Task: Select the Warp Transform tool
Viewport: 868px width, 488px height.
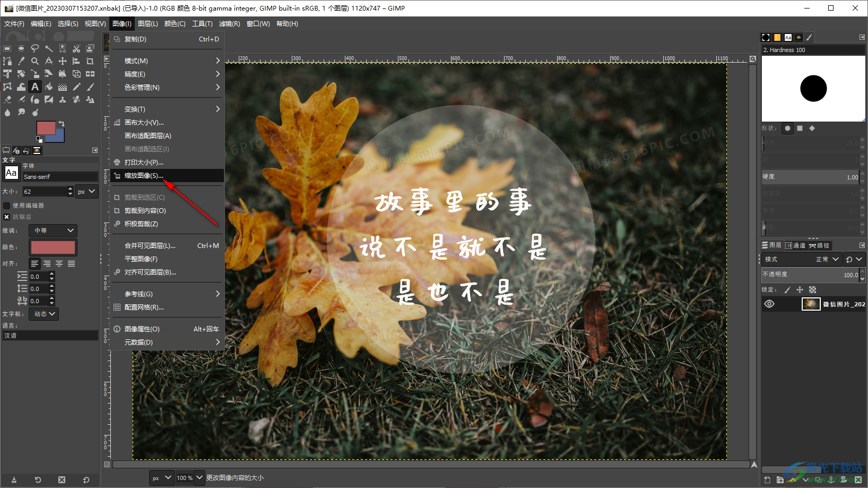Action: coord(21,87)
